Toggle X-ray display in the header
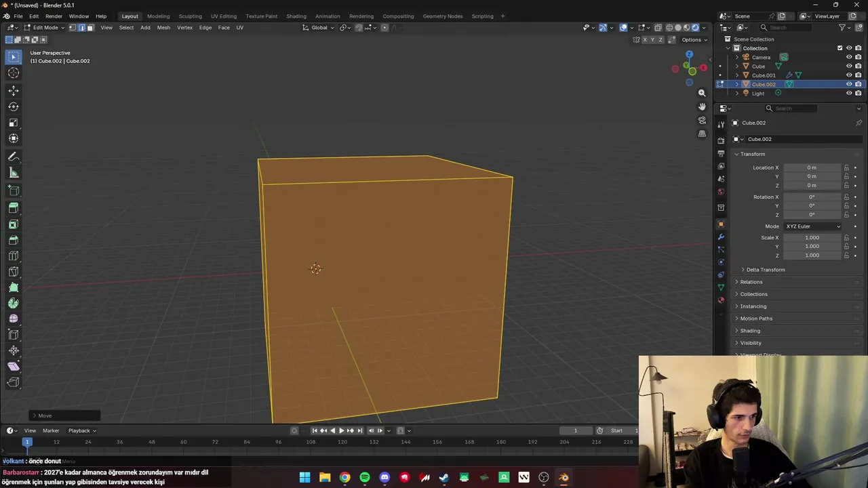868x488 pixels. pos(658,28)
